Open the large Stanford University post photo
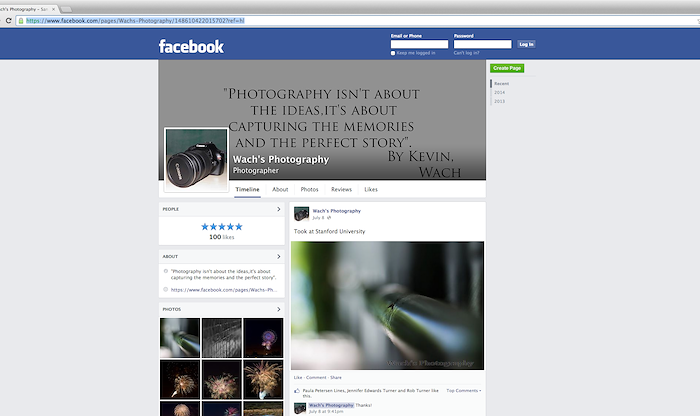Screen dimensions: 700x416 [x=388, y=306]
